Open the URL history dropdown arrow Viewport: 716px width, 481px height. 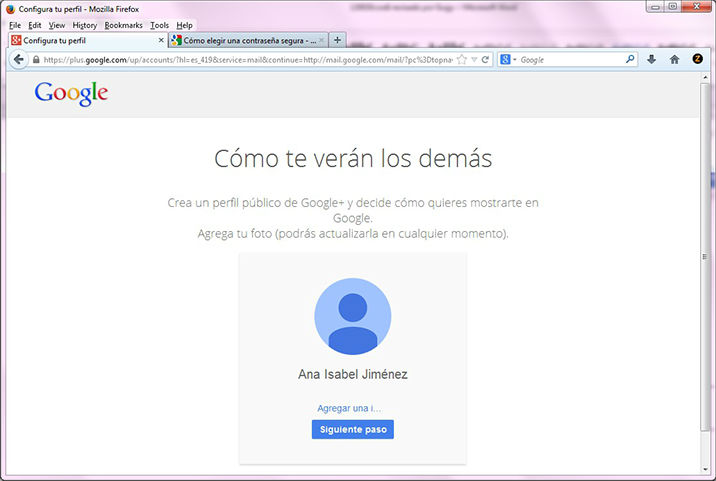(474, 59)
